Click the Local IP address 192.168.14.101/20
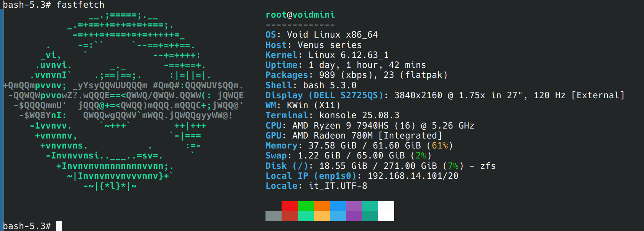This screenshot has width=644, height=231. coord(413,176)
